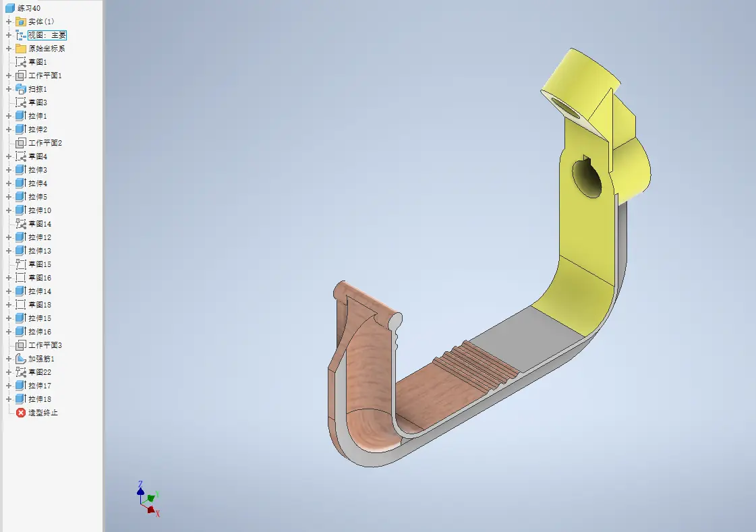Click the rib feature icon for 加强筋1

(x=20, y=359)
